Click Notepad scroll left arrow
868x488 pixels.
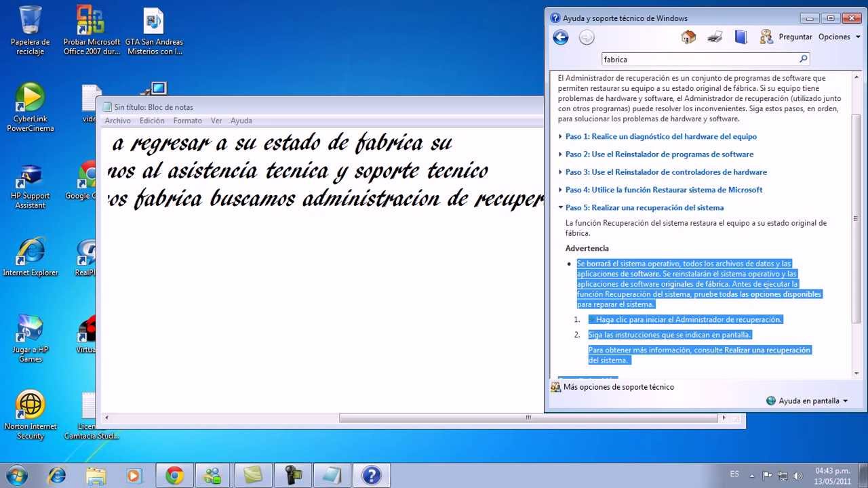click(x=105, y=418)
